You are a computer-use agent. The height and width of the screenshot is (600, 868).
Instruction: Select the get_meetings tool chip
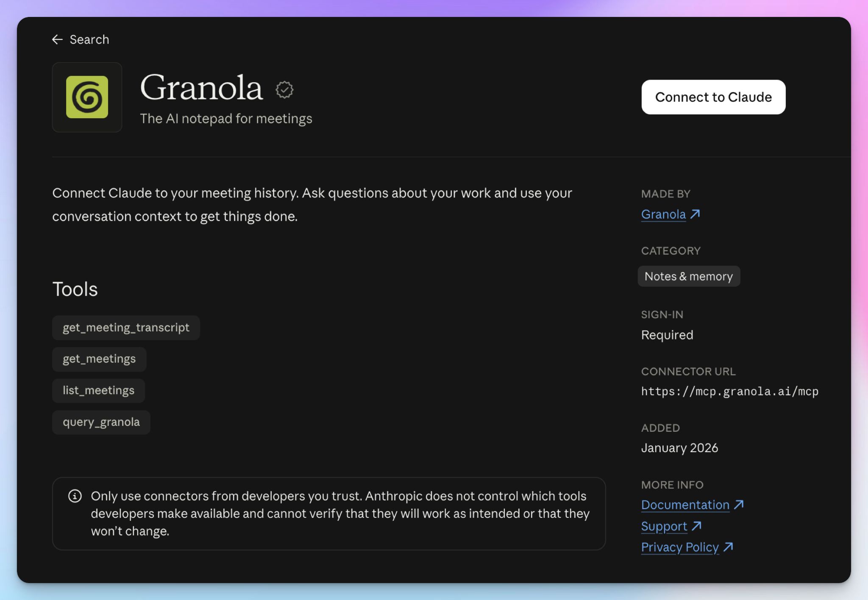pyautogui.click(x=99, y=359)
